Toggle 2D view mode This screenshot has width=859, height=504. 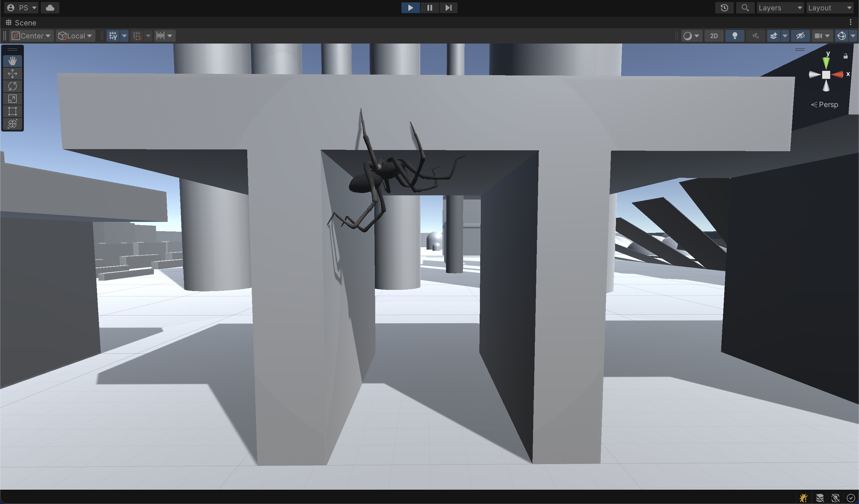714,36
